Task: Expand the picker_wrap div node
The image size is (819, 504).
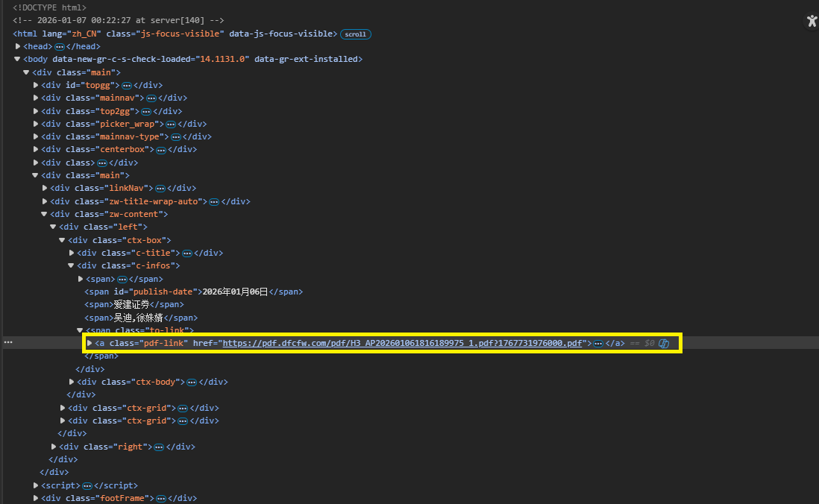Action: pyautogui.click(x=36, y=124)
